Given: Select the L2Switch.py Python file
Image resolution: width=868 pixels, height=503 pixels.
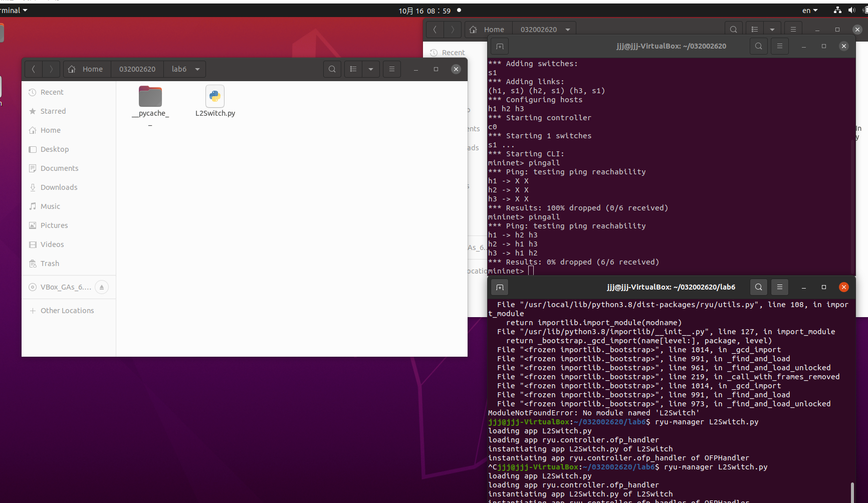Looking at the screenshot, I should click(215, 102).
